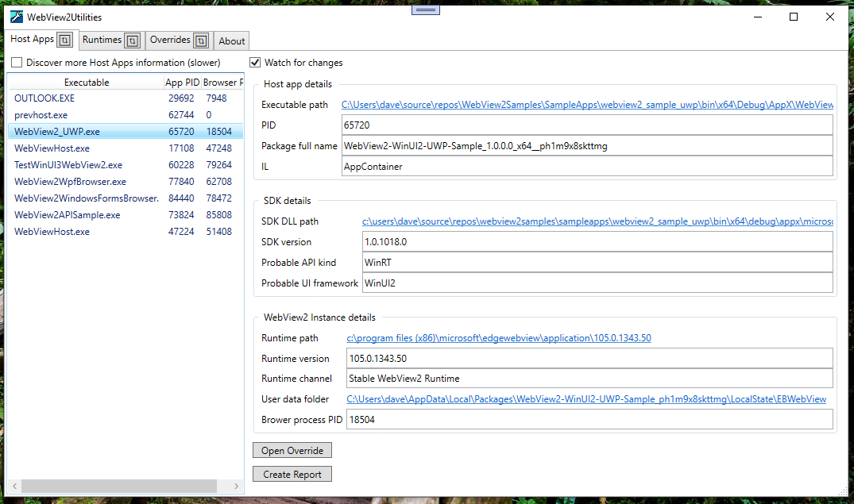Switch to the Runtimes tab
This screenshot has width=854, height=504.
(102, 40)
